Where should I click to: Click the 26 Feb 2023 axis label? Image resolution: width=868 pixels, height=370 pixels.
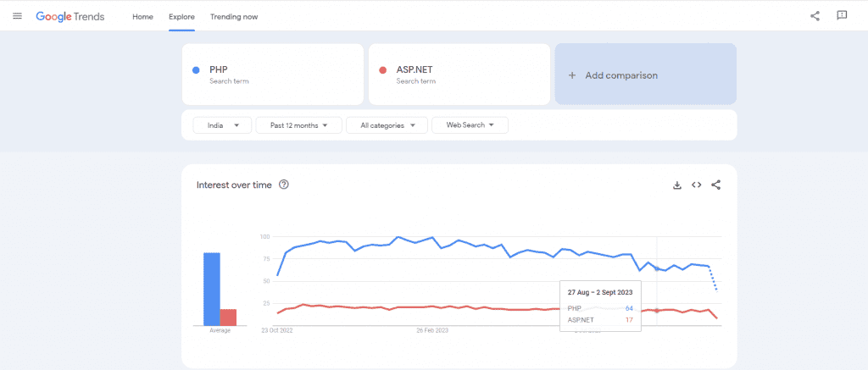(x=432, y=331)
